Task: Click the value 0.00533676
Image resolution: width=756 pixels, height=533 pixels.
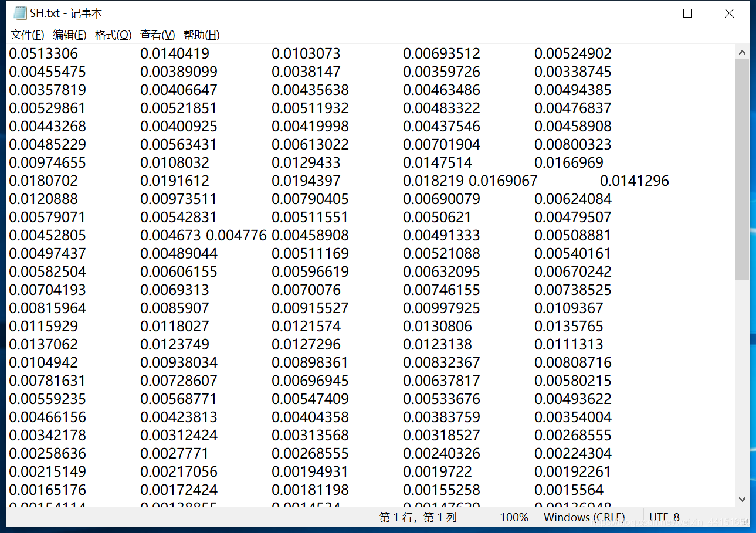Action: (x=442, y=399)
